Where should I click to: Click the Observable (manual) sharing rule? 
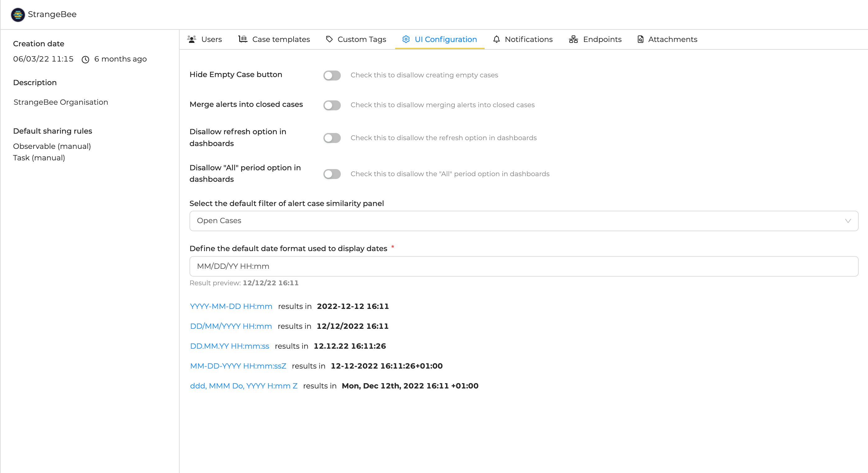coord(52,146)
